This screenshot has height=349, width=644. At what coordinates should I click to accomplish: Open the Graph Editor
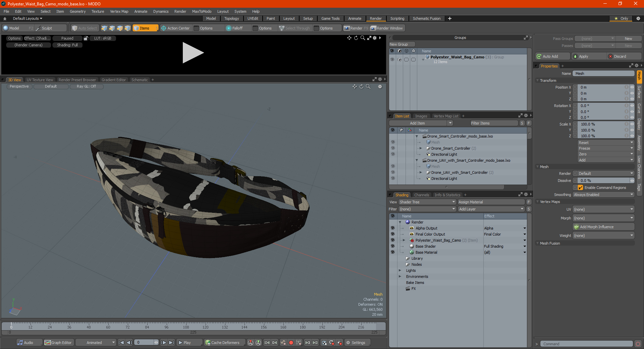tap(58, 343)
